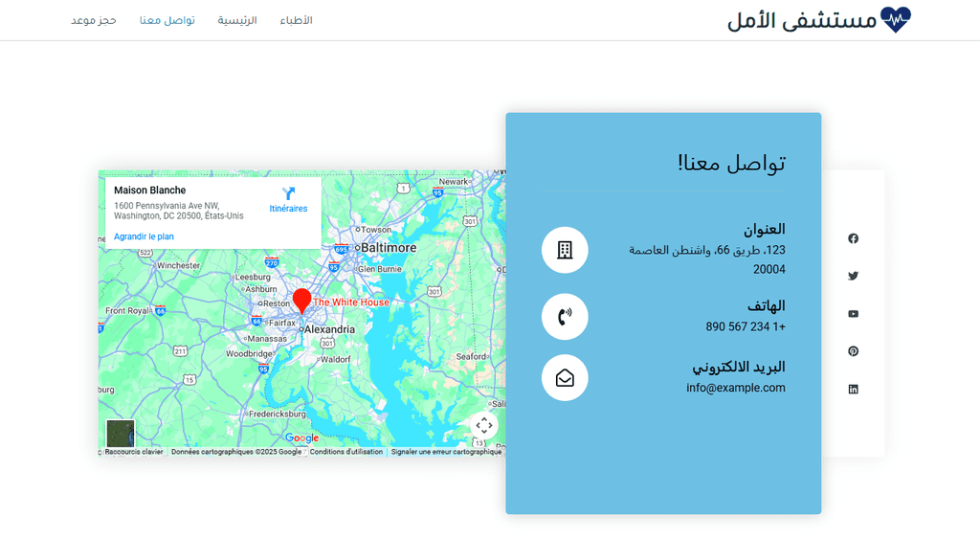Click the Itinéraires directions arrow icon

click(288, 193)
